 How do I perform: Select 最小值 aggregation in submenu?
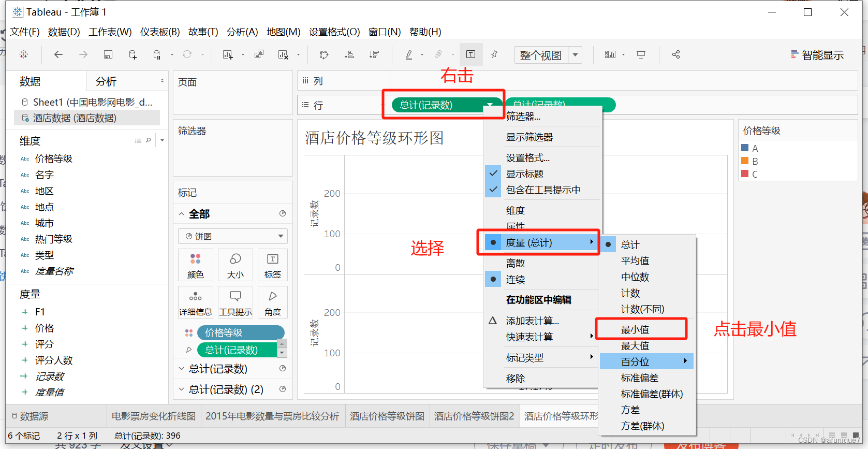point(647,329)
